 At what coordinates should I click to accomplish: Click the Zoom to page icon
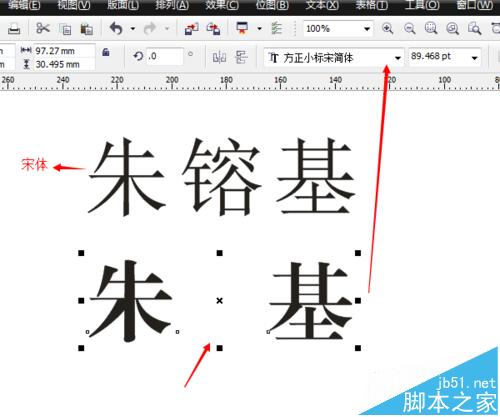(474, 29)
